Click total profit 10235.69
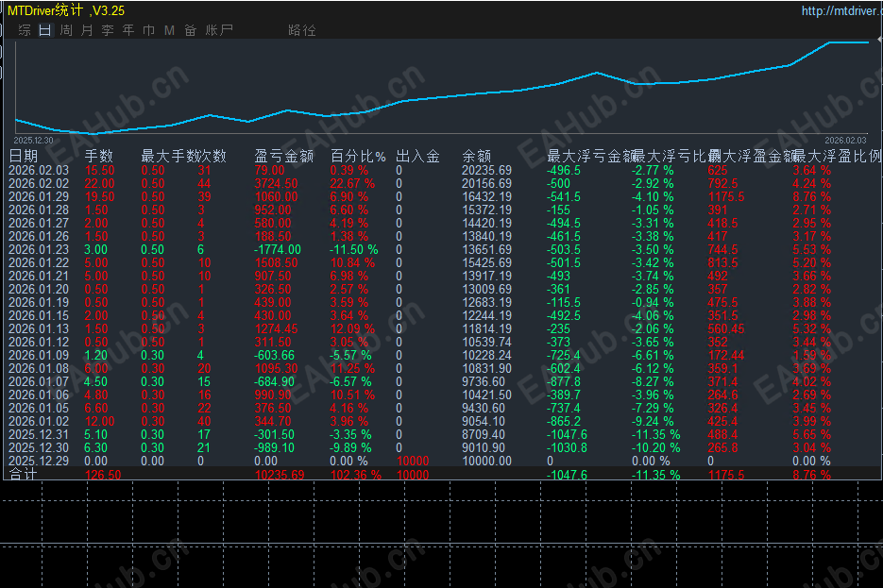The image size is (883, 588). click(x=280, y=475)
